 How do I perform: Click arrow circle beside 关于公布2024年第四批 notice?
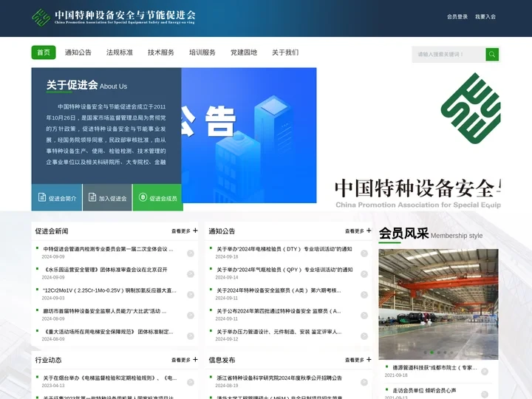coord(364,316)
